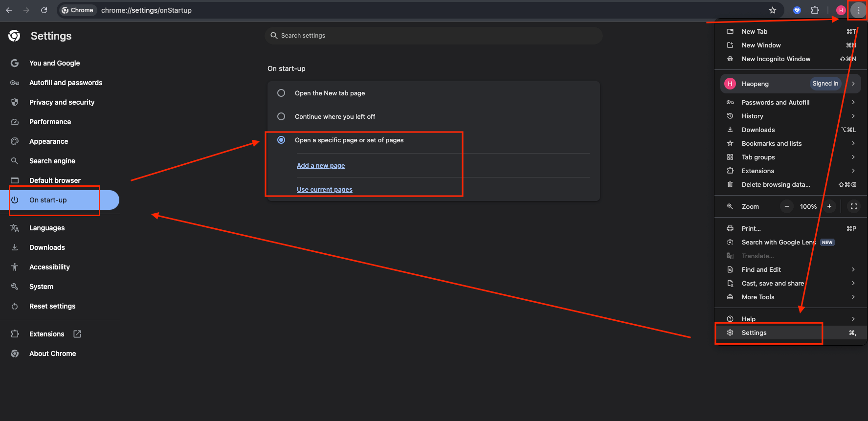Viewport: 868px width, 421px height.
Task: Click the Search settings input field
Action: [x=434, y=36]
